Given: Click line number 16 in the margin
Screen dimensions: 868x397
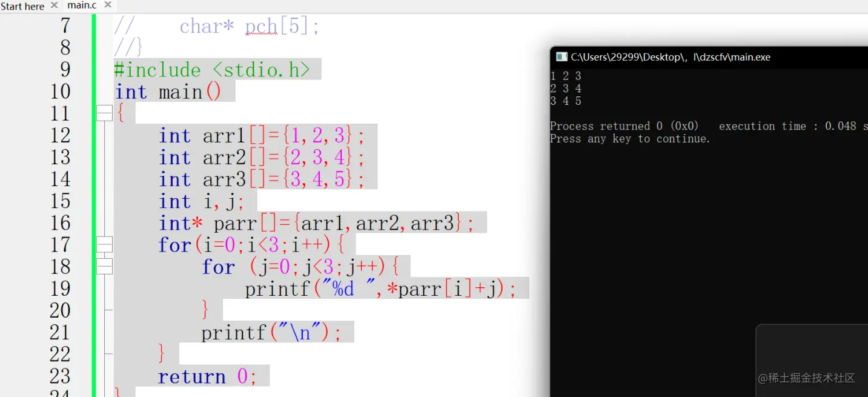Looking at the screenshot, I should pyautogui.click(x=60, y=222).
